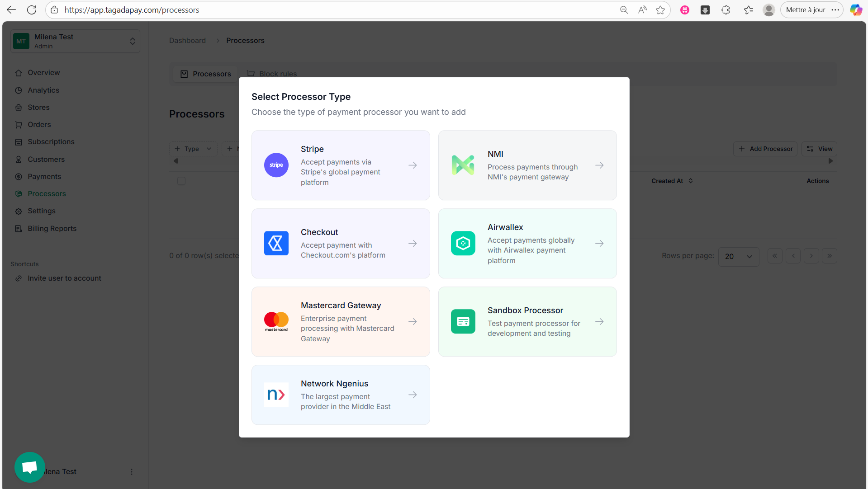Click the NMI logo icon

(463, 165)
